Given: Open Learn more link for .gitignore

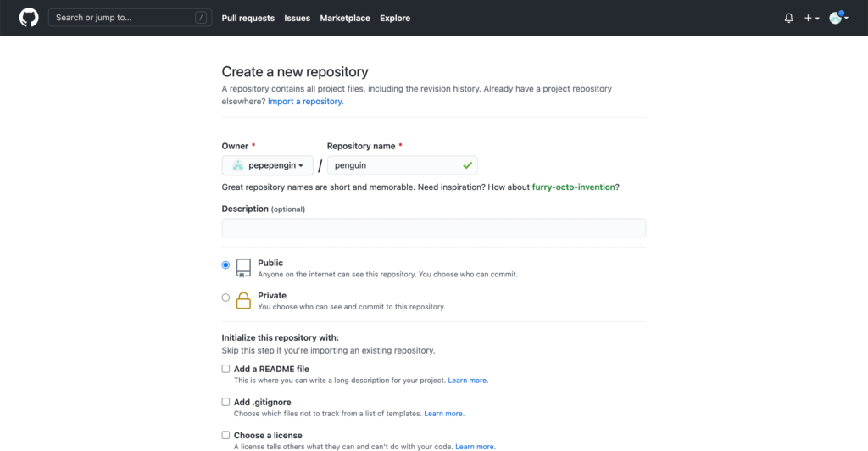Looking at the screenshot, I should tap(444, 414).
